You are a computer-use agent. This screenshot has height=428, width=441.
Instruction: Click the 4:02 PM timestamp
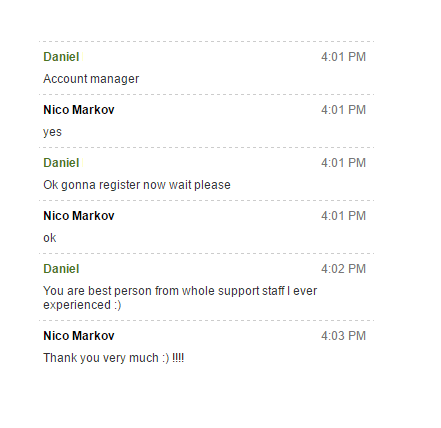click(343, 269)
